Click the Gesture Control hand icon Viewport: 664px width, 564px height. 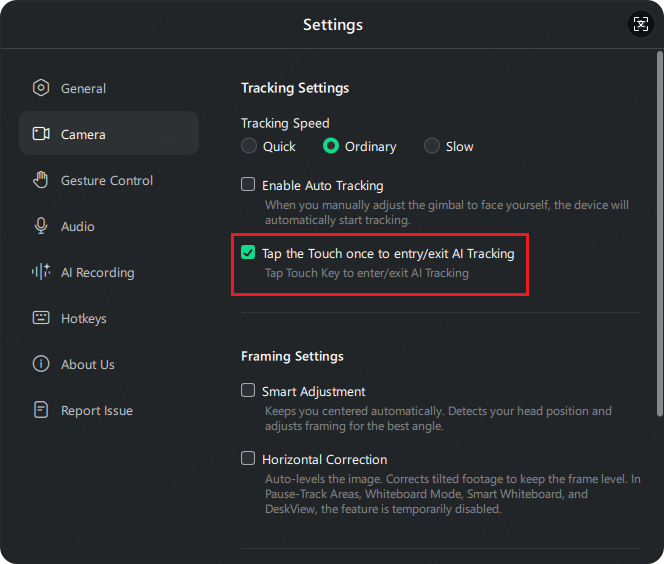click(x=41, y=180)
